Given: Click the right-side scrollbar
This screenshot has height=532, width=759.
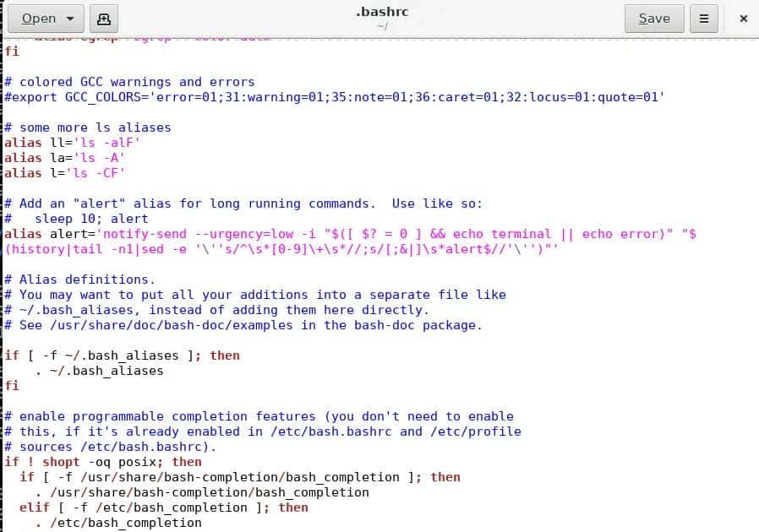Looking at the screenshot, I should pos(753,253).
